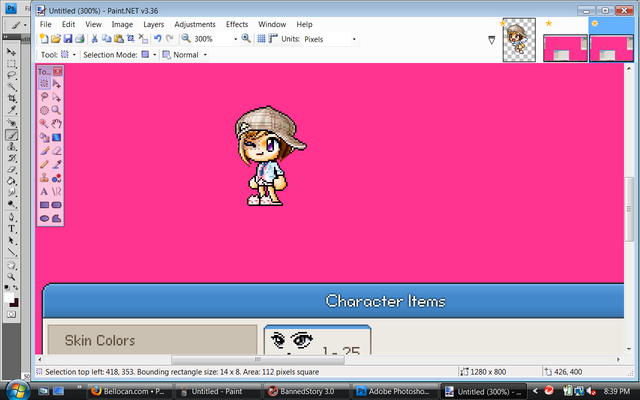Click the Print icon in toolbar
The width and height of the screenshot is (640, 400).
pos(80,39)
